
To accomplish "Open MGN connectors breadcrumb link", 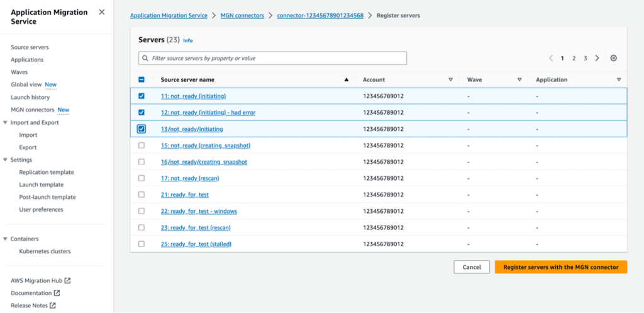I will pyautogui.click(x=242, y=16).
